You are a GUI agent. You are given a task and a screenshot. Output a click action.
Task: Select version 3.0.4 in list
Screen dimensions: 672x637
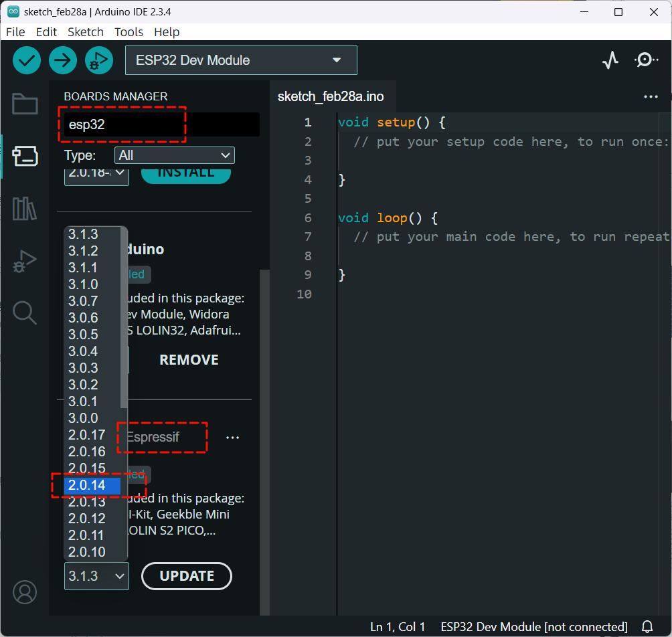click(92, 351)
